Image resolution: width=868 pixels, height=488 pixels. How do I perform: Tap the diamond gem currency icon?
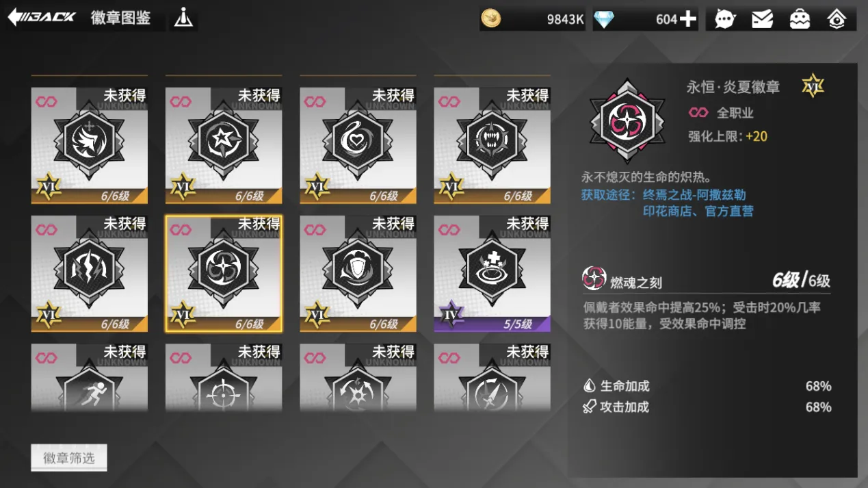pos(604,19)
